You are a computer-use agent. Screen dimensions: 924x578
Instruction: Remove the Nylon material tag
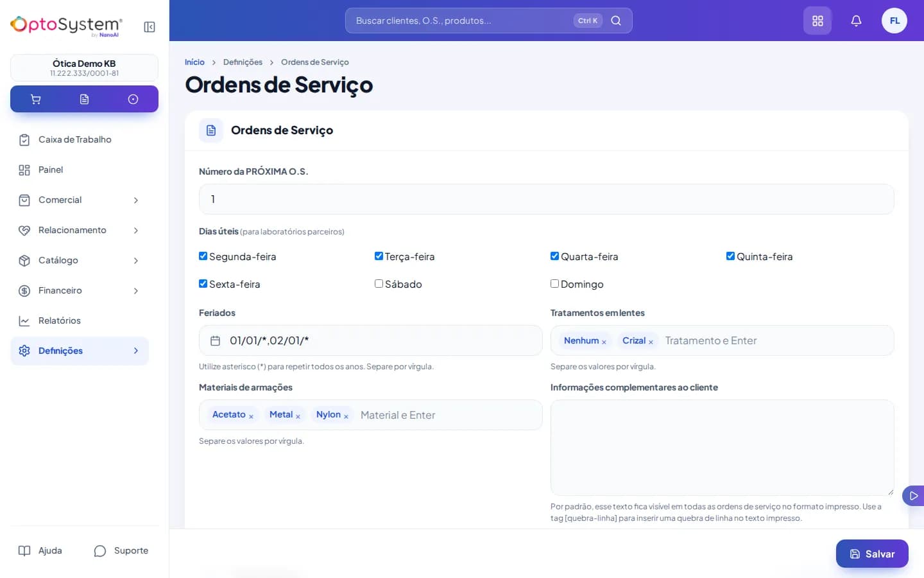coord(346,416)
